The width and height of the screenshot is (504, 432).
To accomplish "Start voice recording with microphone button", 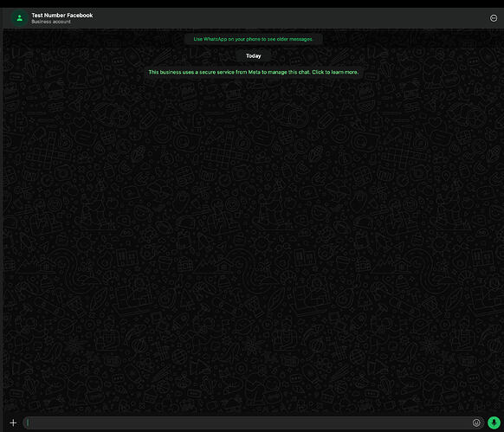I will 494,422.
